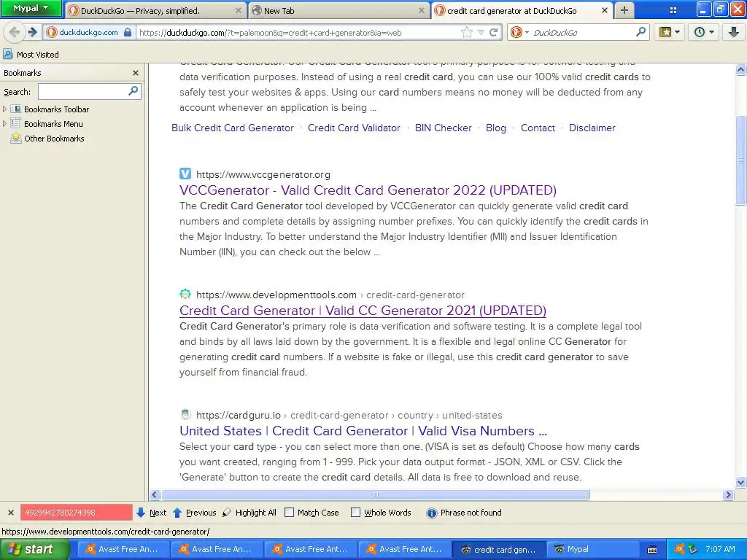Click the vertical scrollbar down arrow

point(740,483)
